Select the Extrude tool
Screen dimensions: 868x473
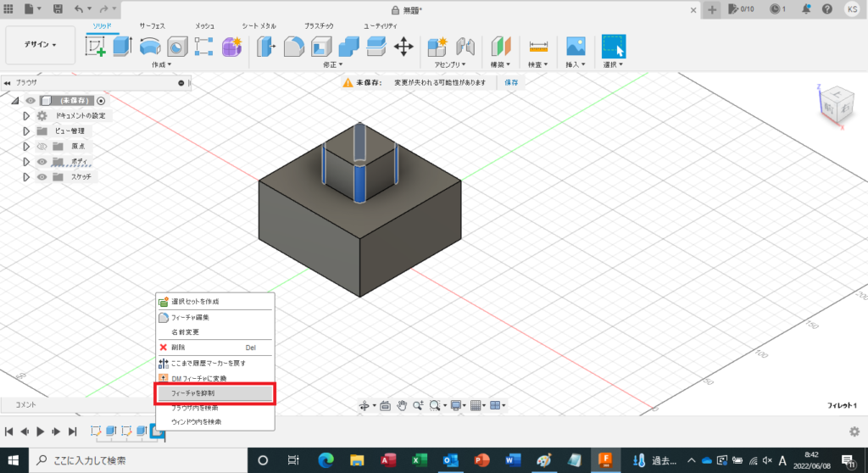point(122,47)
